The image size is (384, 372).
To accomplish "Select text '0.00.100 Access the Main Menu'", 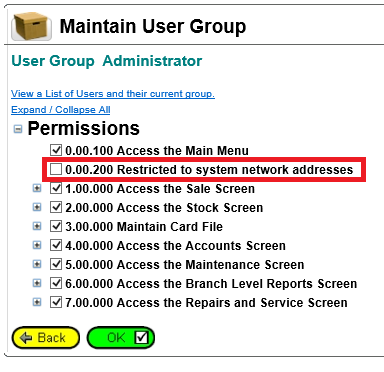I will 157,151.
